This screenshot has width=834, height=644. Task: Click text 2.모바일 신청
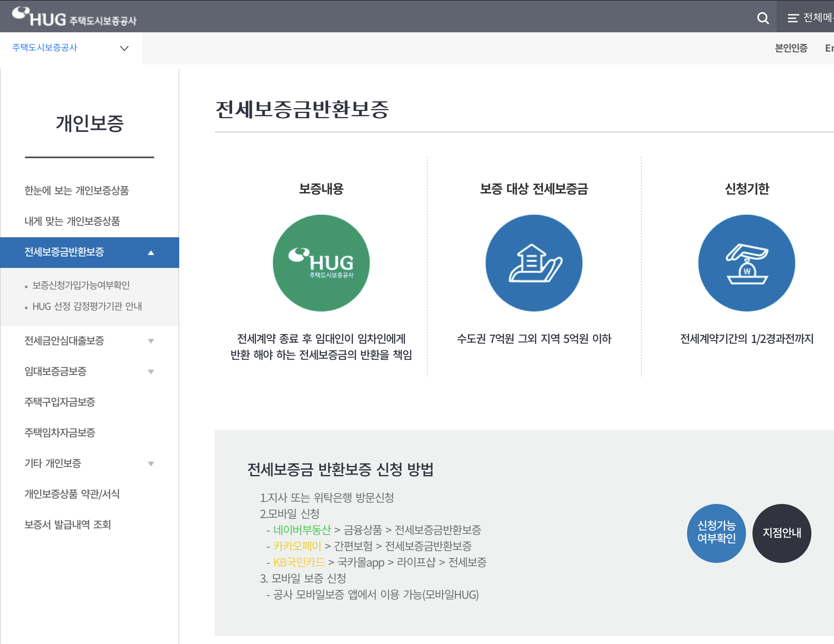[290, 514]
